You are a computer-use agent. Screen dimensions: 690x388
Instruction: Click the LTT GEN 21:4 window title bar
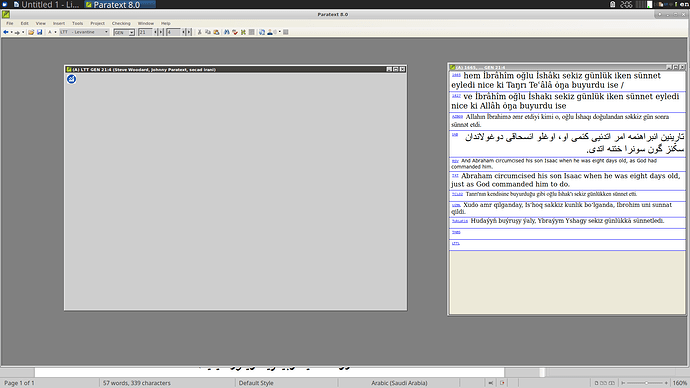tap(235, 69)
